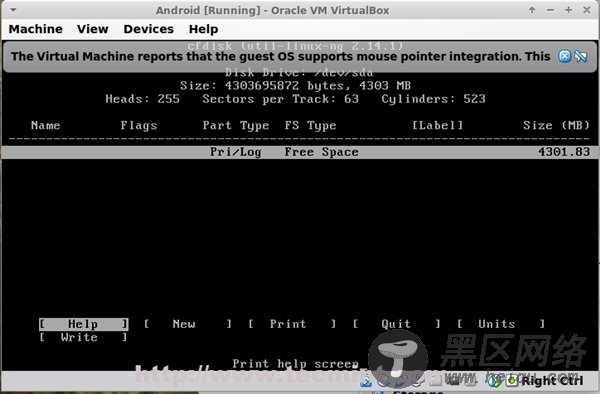Minimize the VirtualBox window
600x394 pixels.
tap(550, 10)
